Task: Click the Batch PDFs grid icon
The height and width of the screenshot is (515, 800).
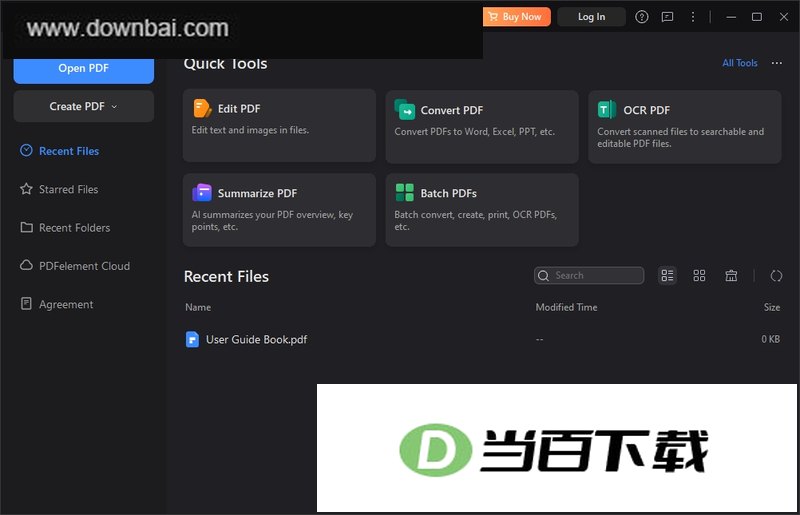Action: [405, 192]
